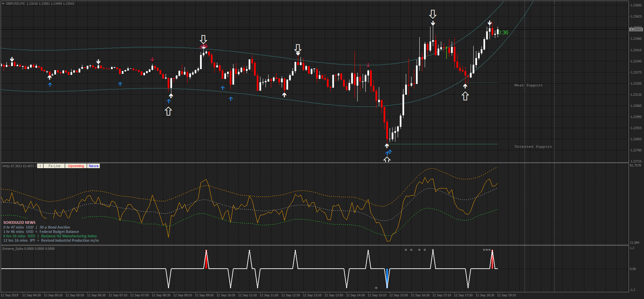Click the "12 Sep 09:50" time label
The width and height of the screenshot is (644, 299).
point(204,295)
